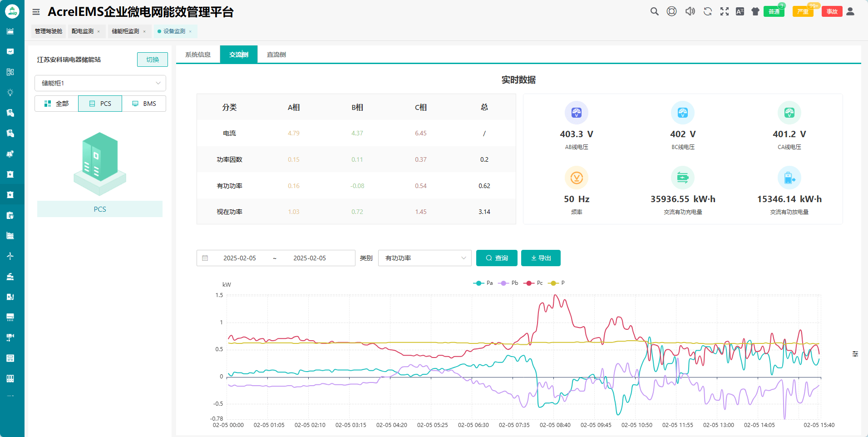This screenshot has height=437, width=868.
Task: Open the 有功功率 category dropdown
Action: [424, 258]
